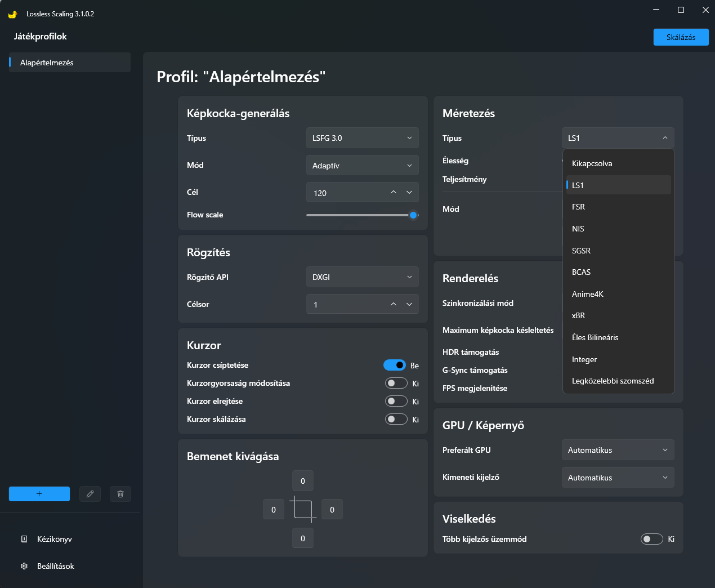Click the top crop value field
Image resolution: width=715 pixels, height=588 pixels.
point(303,481)
